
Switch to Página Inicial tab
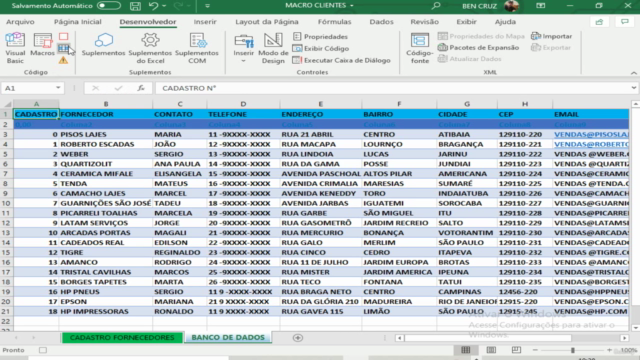tap(78, 22)
